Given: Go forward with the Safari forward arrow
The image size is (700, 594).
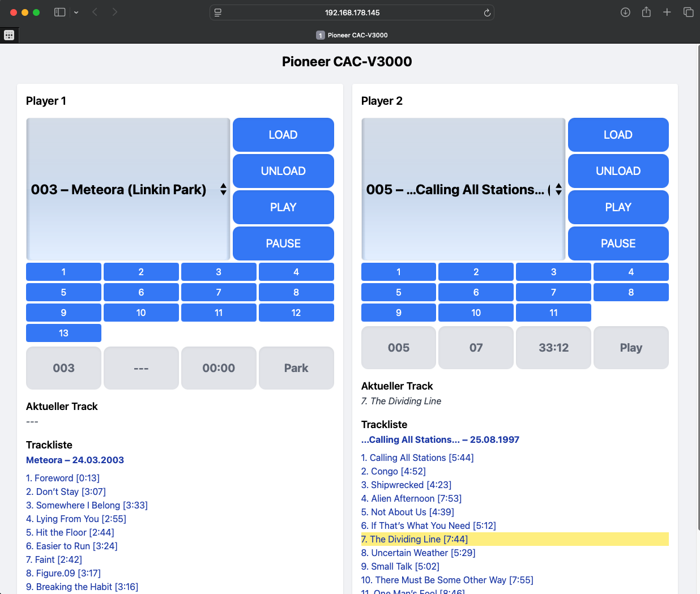Looking at the screenshot, I should [115, 12].
